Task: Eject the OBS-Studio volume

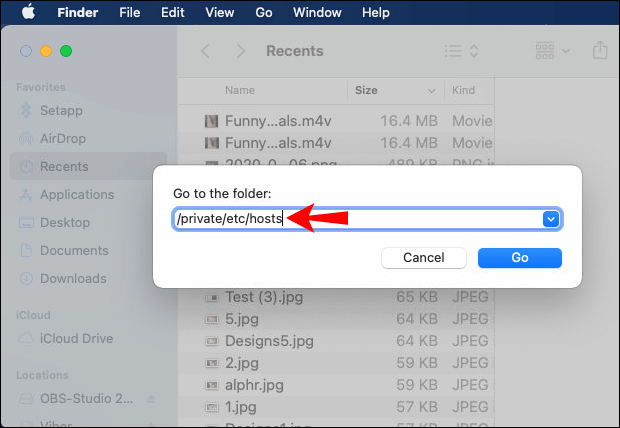Action: [151, 399]
